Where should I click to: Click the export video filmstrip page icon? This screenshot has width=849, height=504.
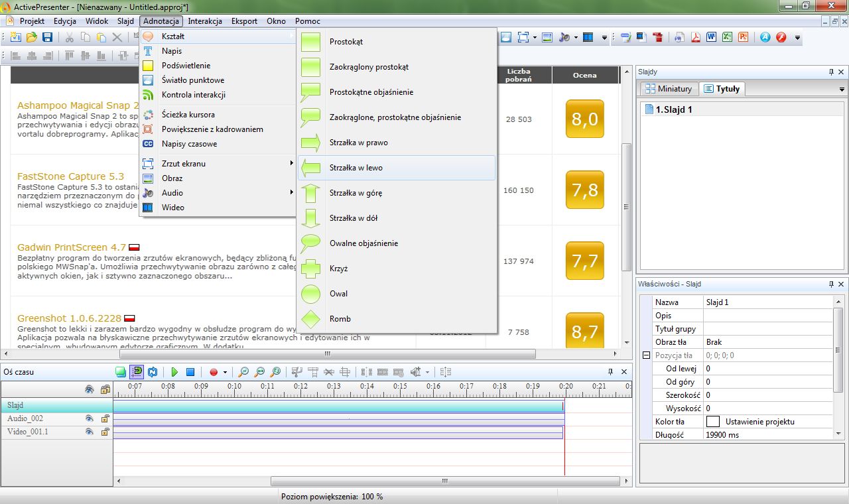641,37
